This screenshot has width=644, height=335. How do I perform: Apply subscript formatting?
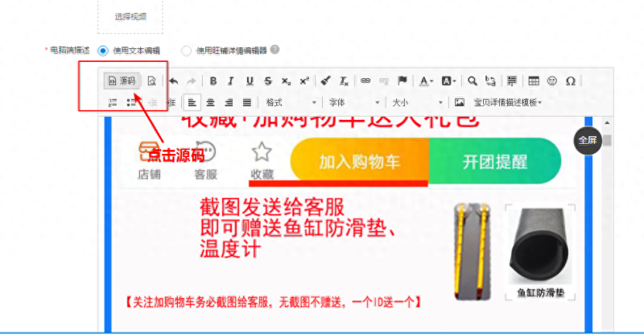[286, 81]
